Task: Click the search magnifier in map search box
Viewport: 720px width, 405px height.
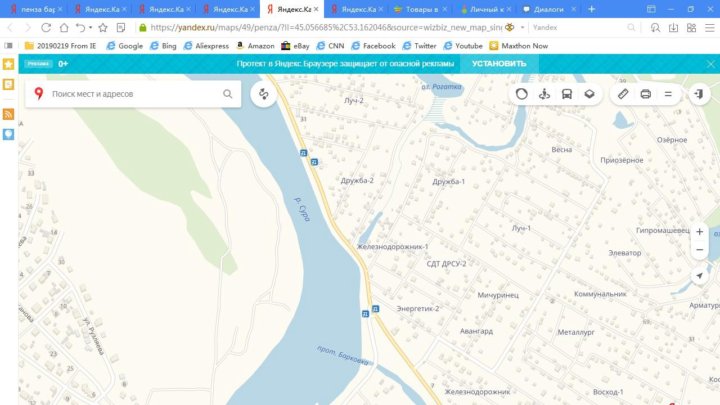Action: click(227, 94)
